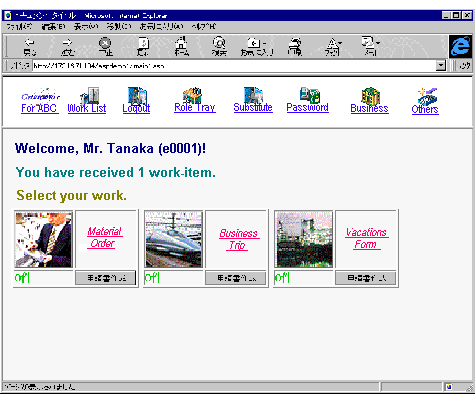Open the Business Trip link
The width and height of the screenshot is (476, 394).
point(239,239)
